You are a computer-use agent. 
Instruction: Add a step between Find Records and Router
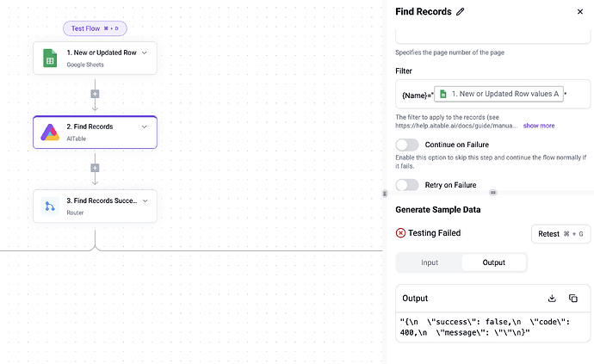[x=95, y=168]
